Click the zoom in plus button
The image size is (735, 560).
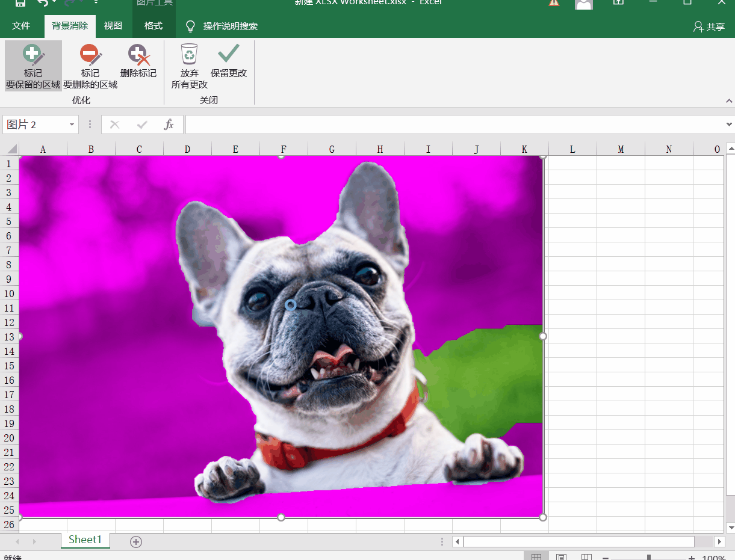point(692,558)
